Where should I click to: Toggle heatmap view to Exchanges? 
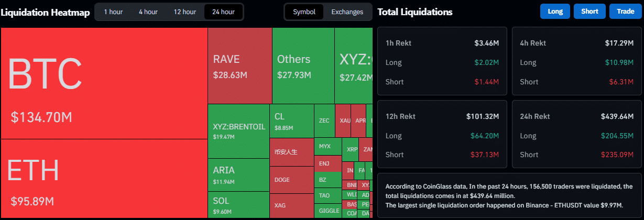point(347,12)
